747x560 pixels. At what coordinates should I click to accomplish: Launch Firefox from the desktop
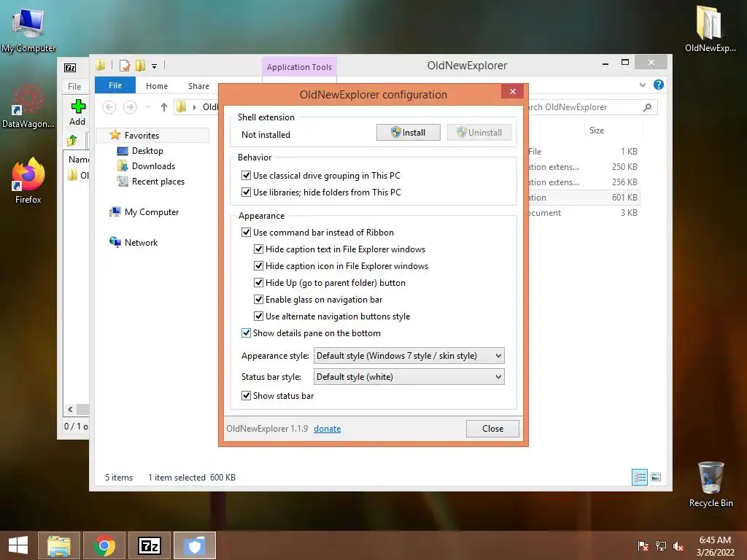pos(28,181)
